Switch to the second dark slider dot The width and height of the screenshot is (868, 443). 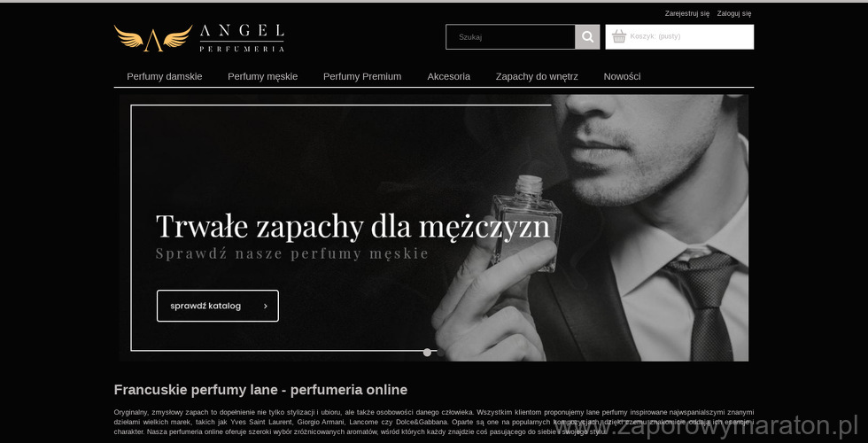pyautogui.click(x=441, y=353)
